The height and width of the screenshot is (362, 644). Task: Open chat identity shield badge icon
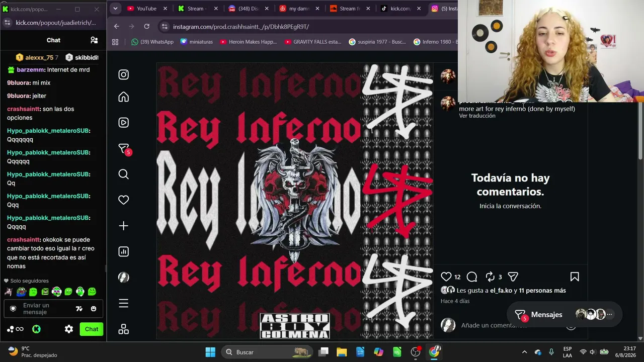tap(14, 309)
